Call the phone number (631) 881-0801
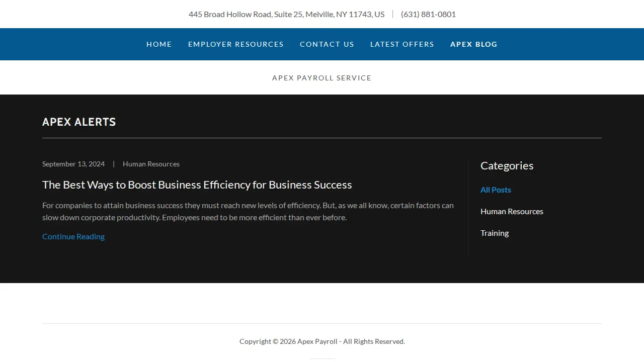Image resolution: width=644 pixels, height=362 pixels. point(428,14)
